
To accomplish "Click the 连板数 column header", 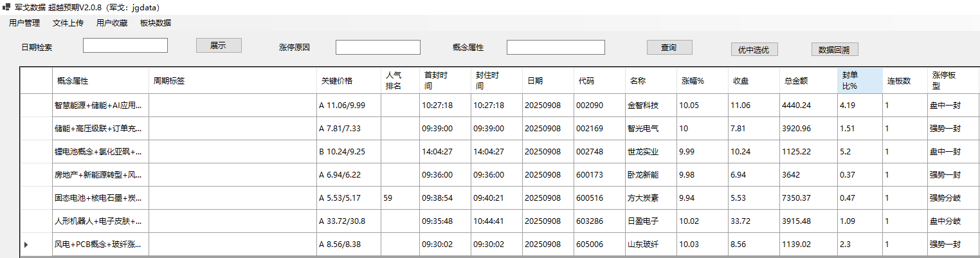I will [904, 81].
